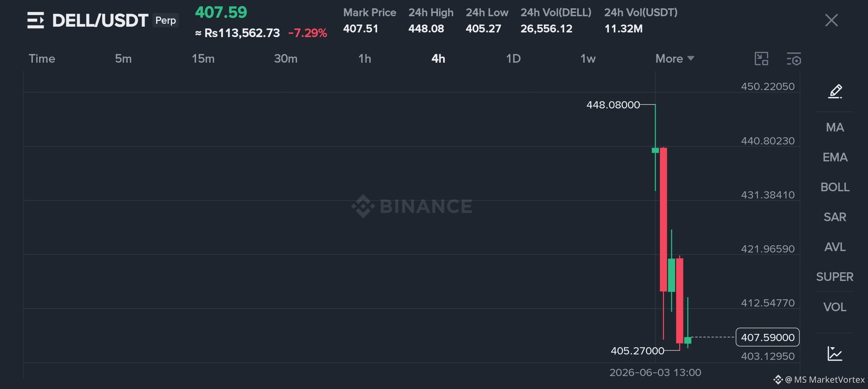Click the 407.59000 current price label

(x=767, y=337)
